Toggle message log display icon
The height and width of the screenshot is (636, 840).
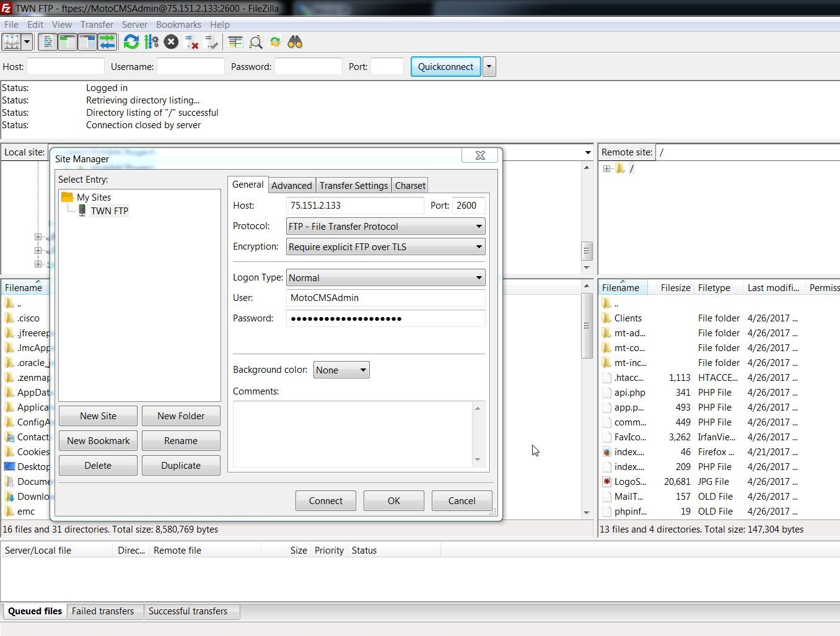pyautogui.click(x=47, y=42)
